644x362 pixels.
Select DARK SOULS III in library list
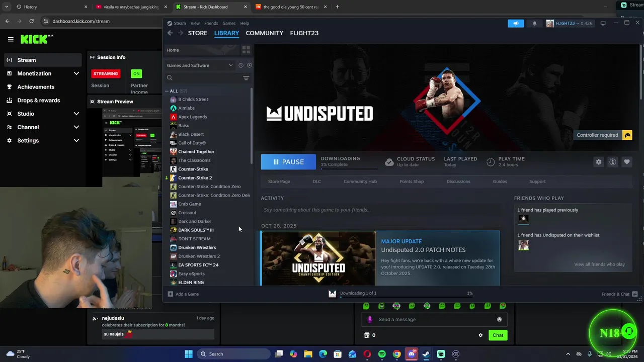tap(196, 230)
